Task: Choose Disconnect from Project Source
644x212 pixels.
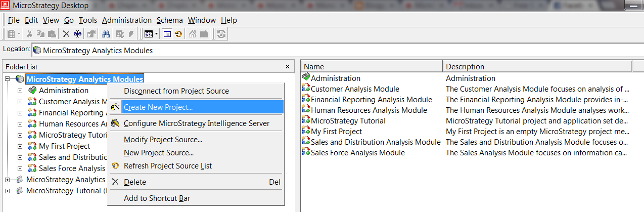Action: [x=197, y=91]
